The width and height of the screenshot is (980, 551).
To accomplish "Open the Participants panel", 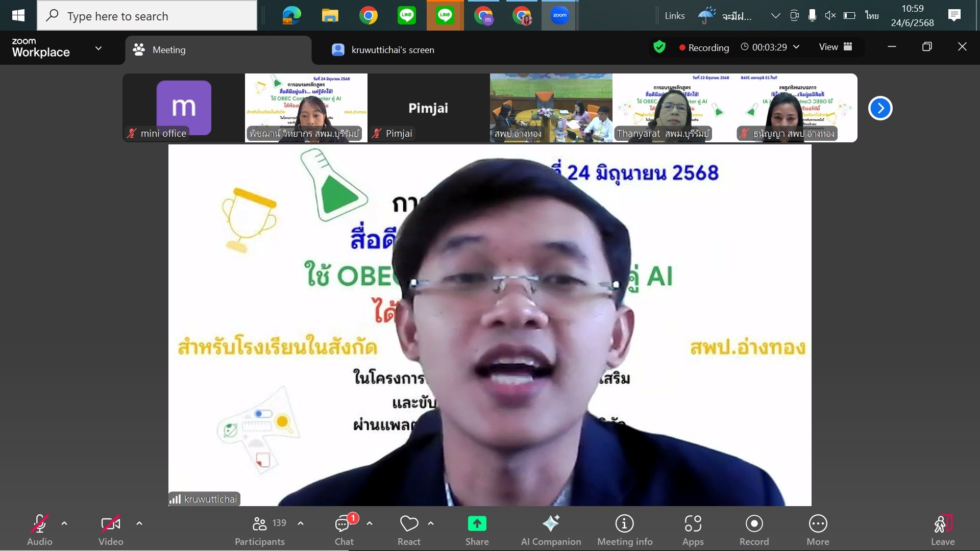I will (x=260, y=531).
